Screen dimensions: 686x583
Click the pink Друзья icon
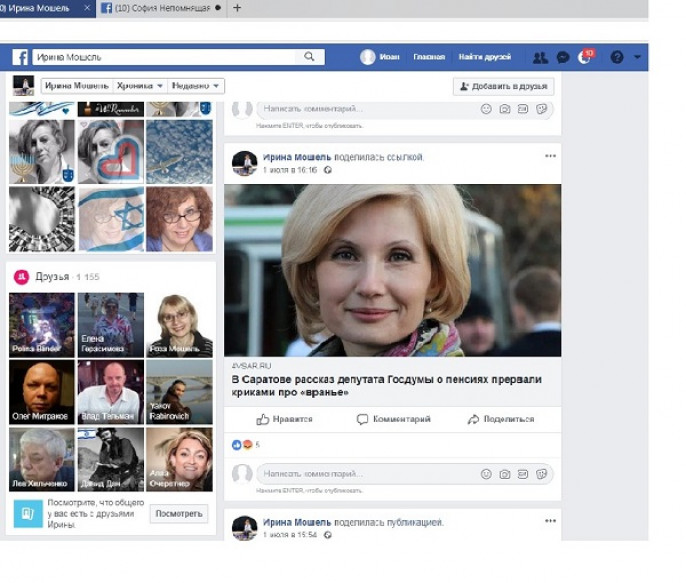point(21,276)
